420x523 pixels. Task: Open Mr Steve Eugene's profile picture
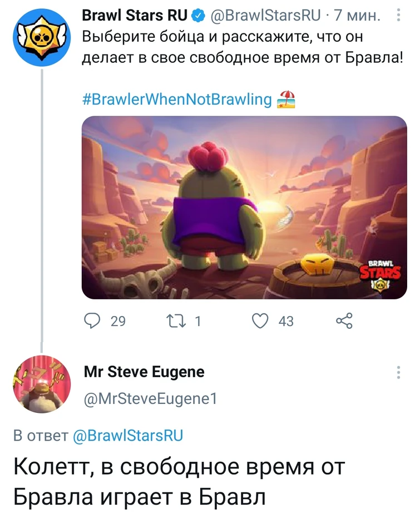[x=42, y=384]
